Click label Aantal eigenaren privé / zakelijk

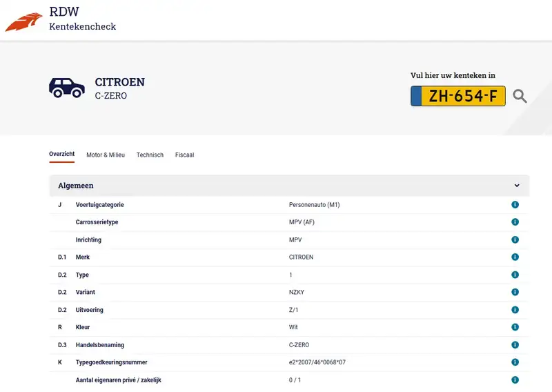[x=118, y=380]
